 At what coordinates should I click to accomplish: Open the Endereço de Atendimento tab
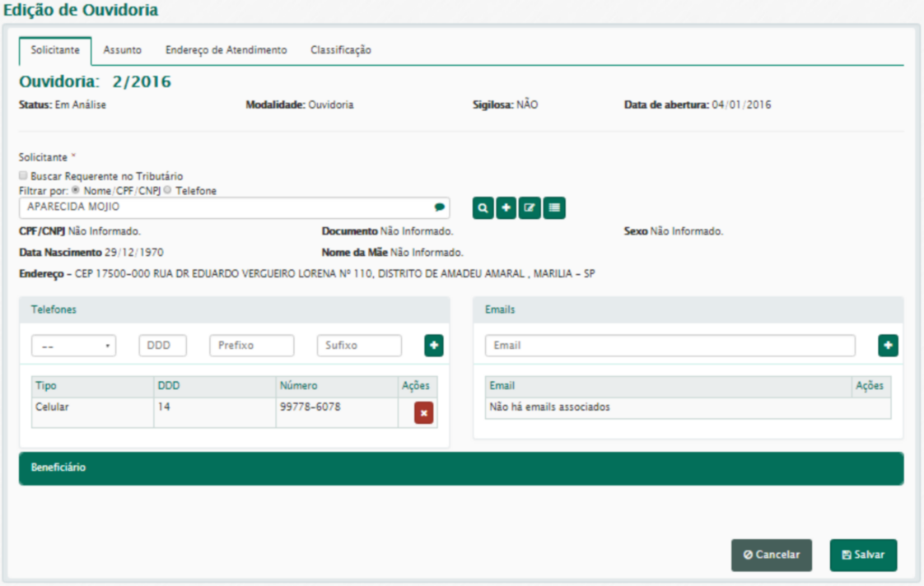coord(226,50)
